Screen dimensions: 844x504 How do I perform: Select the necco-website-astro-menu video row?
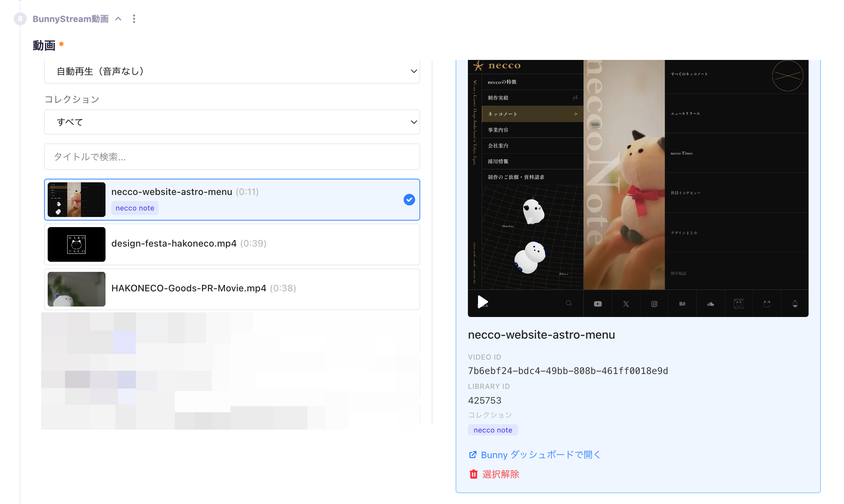pos(232,200)
